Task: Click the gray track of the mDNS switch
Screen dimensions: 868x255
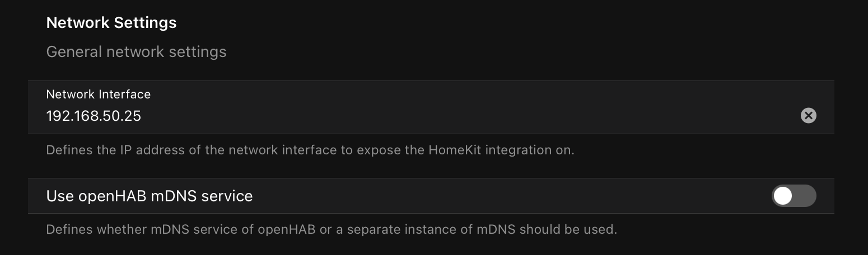Action: 805,196
